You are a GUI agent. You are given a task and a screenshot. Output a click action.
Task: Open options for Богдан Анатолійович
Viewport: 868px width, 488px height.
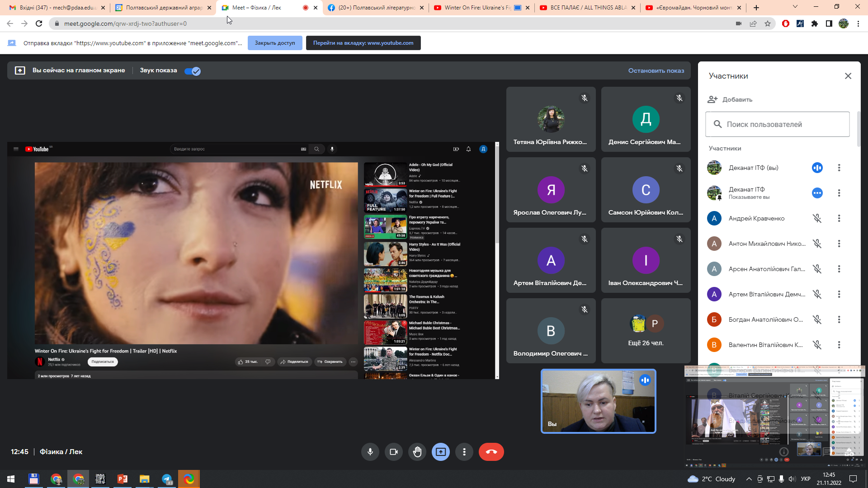pyautogui.click(x=839, y=319)
